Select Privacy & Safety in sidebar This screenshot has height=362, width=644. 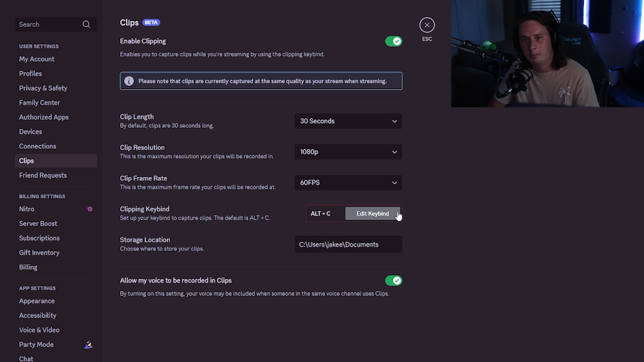tap(43, 88)
